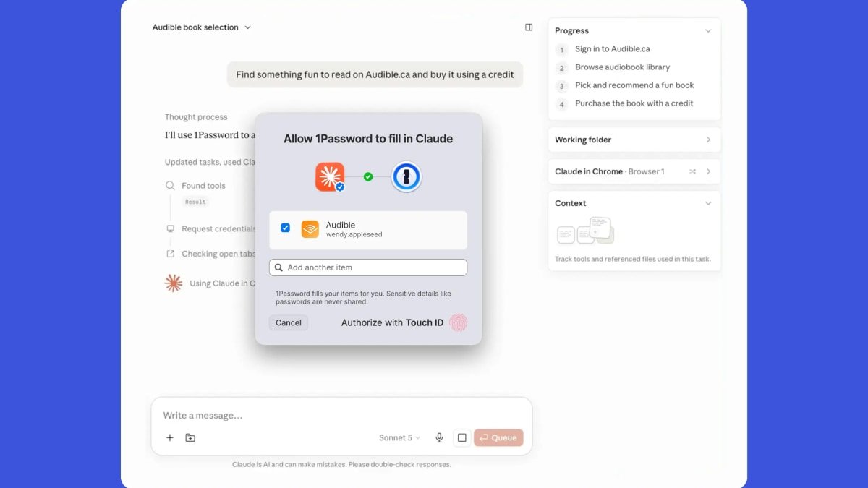This screenshot has width=868, height=488.
Task: Click the Add another item search field
Action: 368,267
